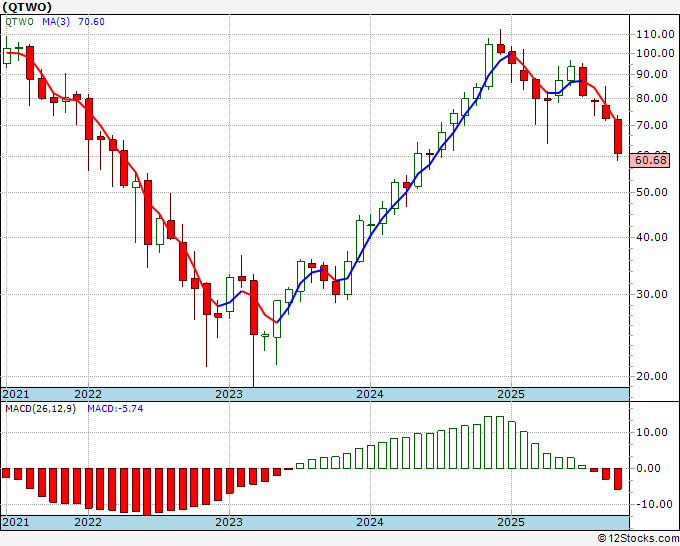This screenshot has height=546, width=680.
Task: Click 2025 on the MACD timeline
Action: pyautogui.click(x=511, y=522)
